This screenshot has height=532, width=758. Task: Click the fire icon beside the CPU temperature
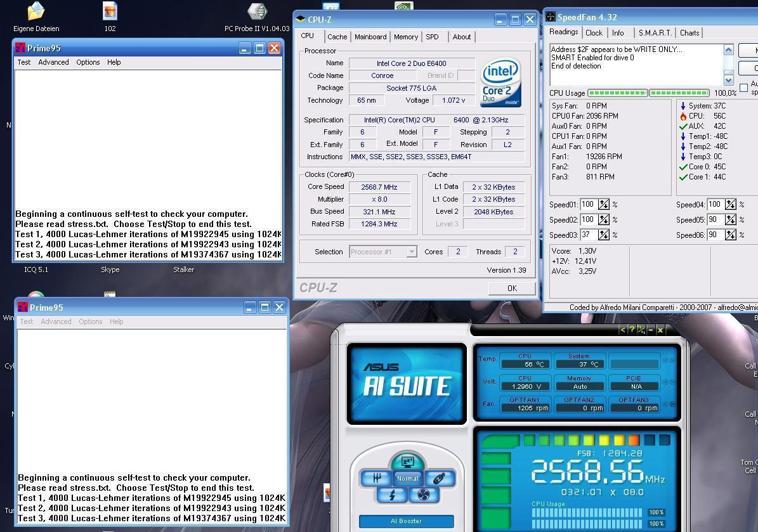click(683, 116)
